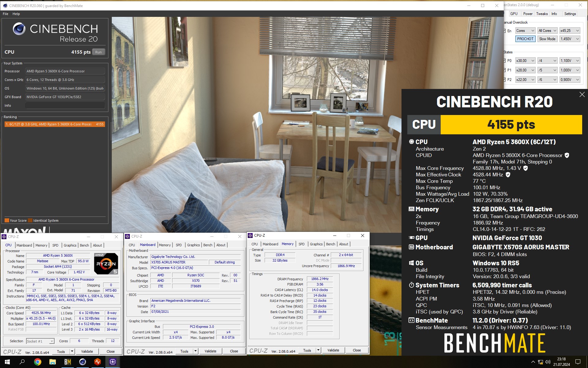Click the Cinebench title bar icon
This screenshot has width=588, height=368.
click(x=5, y=6)
